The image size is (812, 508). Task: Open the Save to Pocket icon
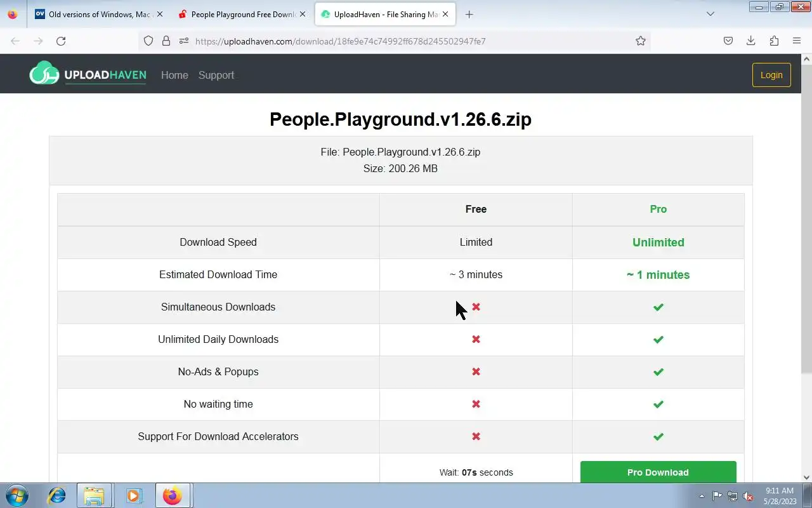(x=728, y=41)
